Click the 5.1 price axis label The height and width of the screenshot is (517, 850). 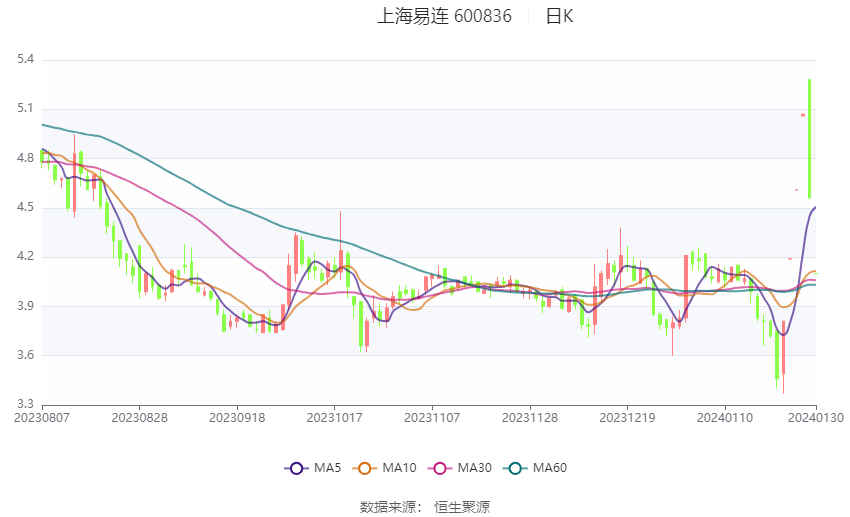point(25,108)
